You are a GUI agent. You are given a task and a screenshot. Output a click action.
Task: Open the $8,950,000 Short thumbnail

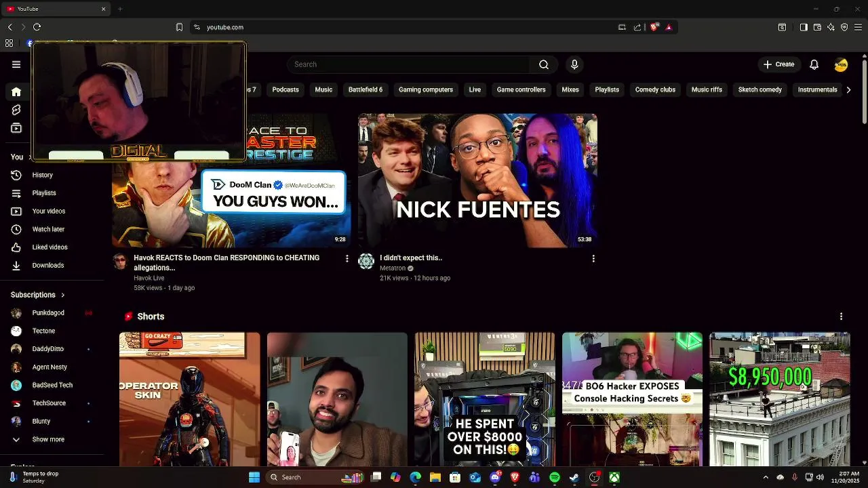779,399
